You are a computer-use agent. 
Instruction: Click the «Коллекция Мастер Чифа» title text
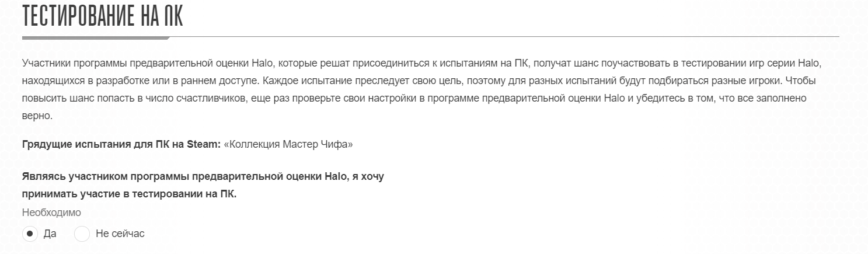point(288,144)
